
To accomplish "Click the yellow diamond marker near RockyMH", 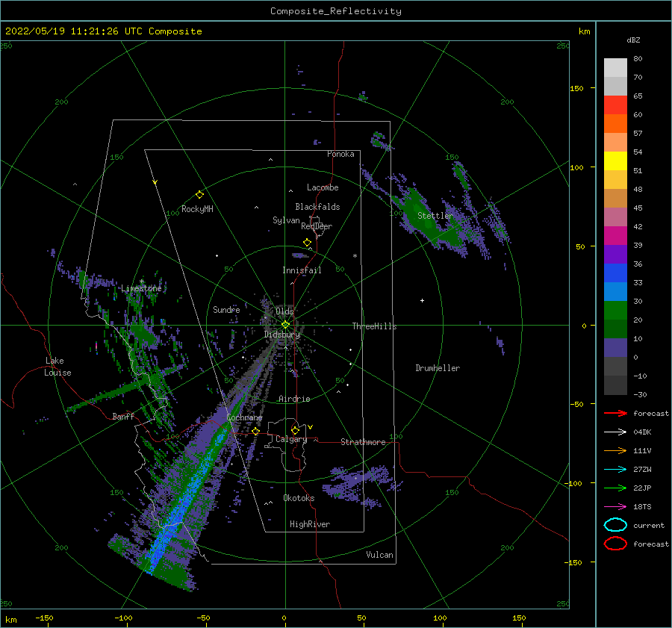I will tap(199, 195).
